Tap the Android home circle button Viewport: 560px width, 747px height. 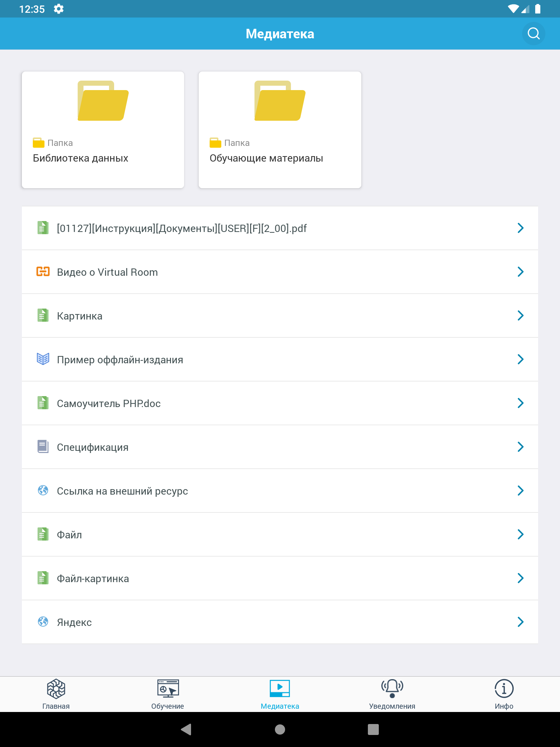point(280,729)
